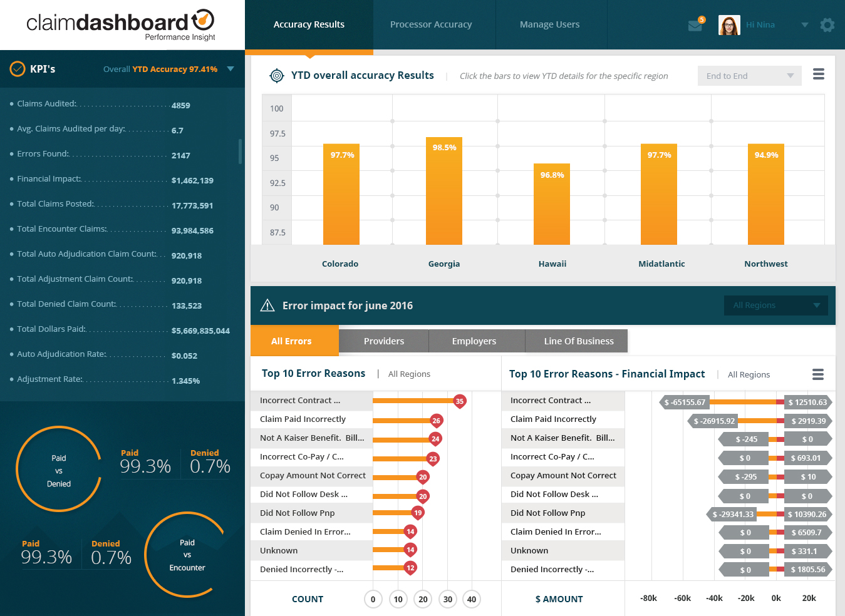This screenshot has height=616, width=845.
Task: Open the End to End dropdown
Action: point(750,76)
